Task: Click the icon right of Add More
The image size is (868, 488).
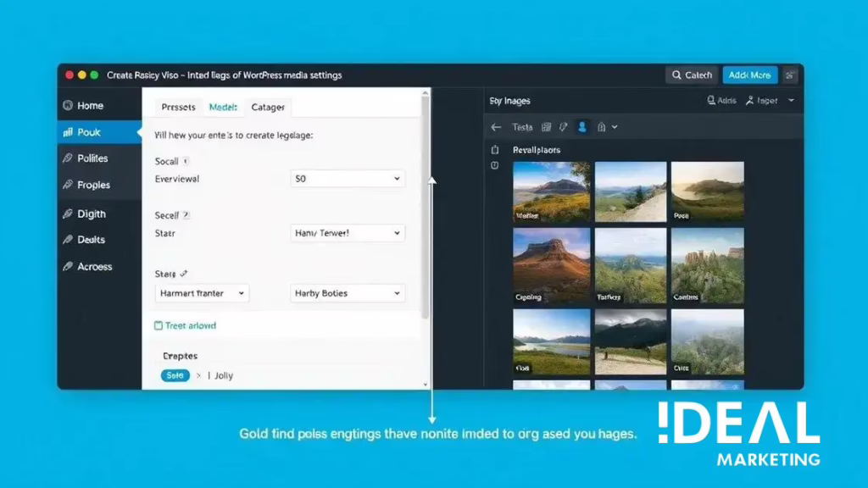Action: [x=790, y=75]
